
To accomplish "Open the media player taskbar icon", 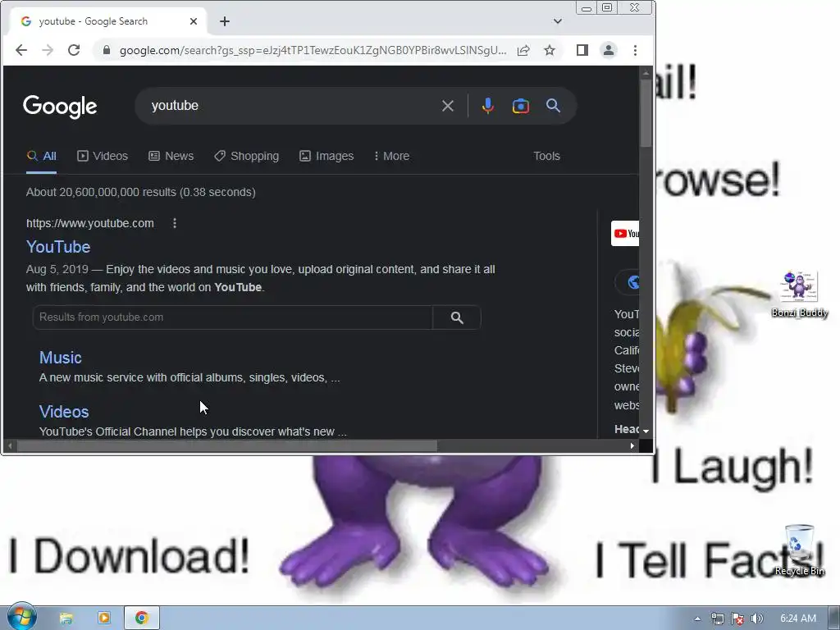I will coord(104,619).
